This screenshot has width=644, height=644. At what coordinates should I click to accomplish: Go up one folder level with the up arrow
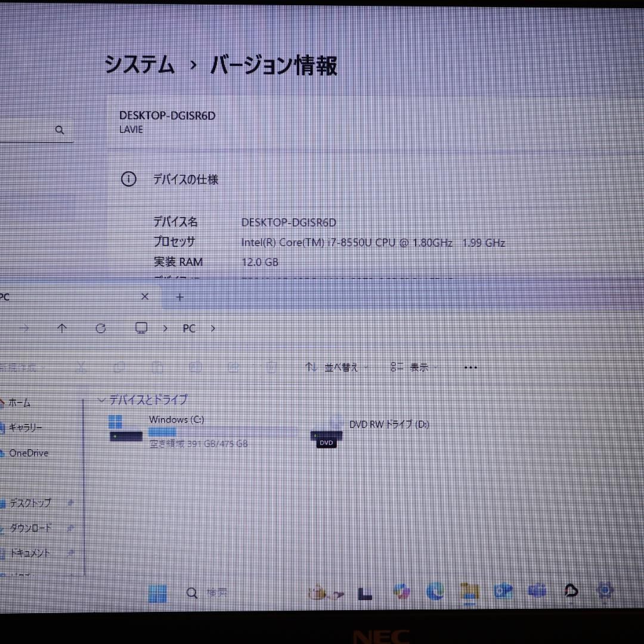pyautogui.click(x=62, y=329)
